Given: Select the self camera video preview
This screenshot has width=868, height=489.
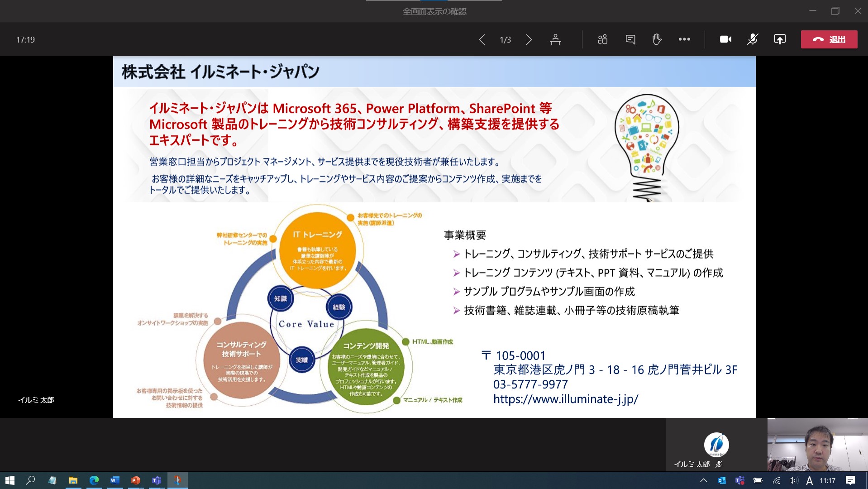Looking at the screenshot, I should (817, 445).
